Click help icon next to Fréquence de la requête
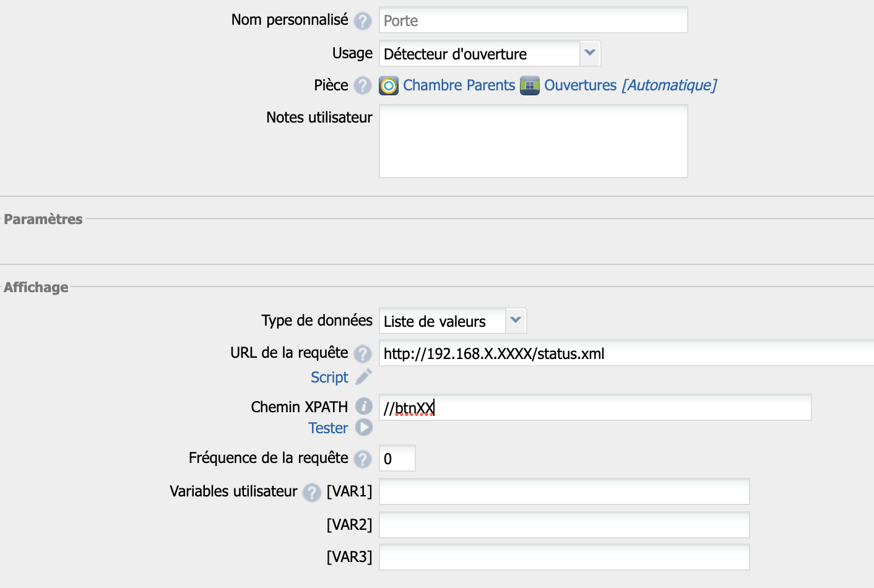The width and height of the screenshot is (874, 588). coord(363,459)
